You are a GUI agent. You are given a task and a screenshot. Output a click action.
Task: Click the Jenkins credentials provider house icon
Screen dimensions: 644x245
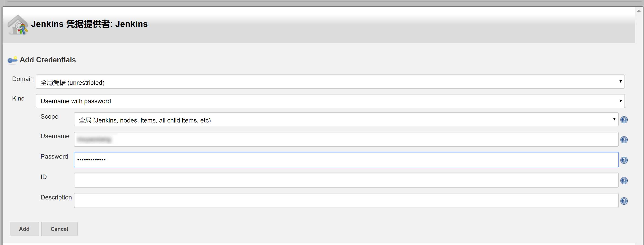(18, 24)
